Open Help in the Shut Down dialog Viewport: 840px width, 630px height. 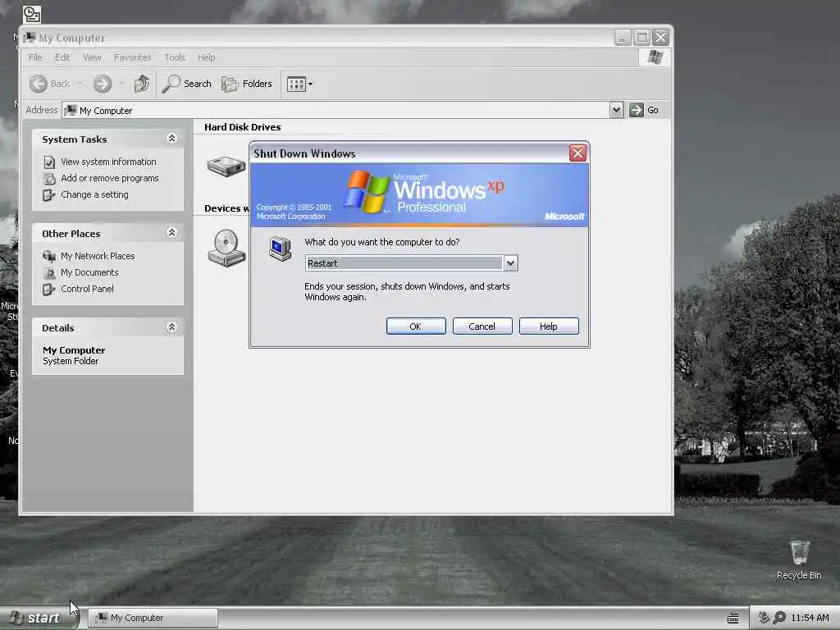tap(549, 326)
